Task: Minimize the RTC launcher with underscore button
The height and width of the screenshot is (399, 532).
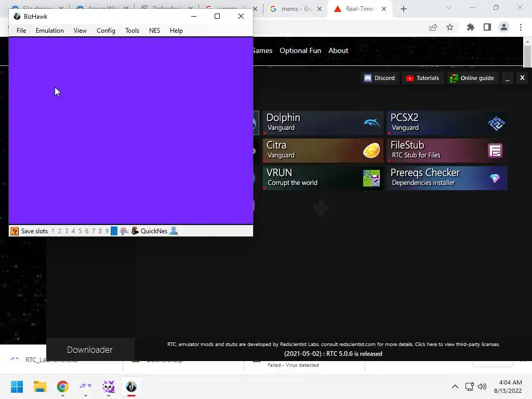Action: 508,78
